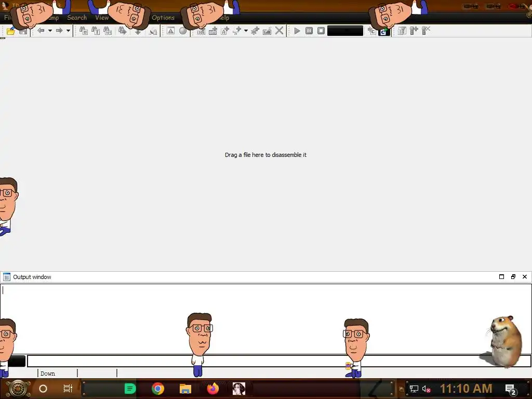Click the Save floppy disk icon
532x399 pixels.
(23, 32)
